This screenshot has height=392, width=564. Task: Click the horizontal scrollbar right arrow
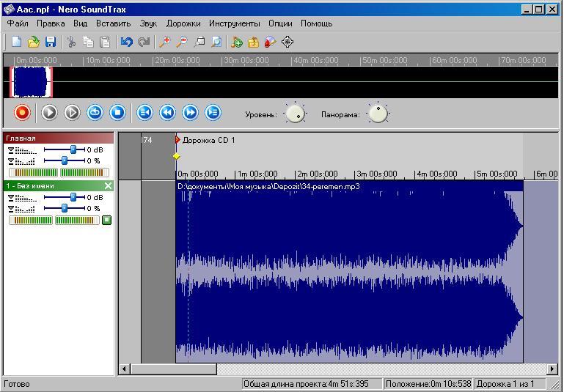coord(552,369)
